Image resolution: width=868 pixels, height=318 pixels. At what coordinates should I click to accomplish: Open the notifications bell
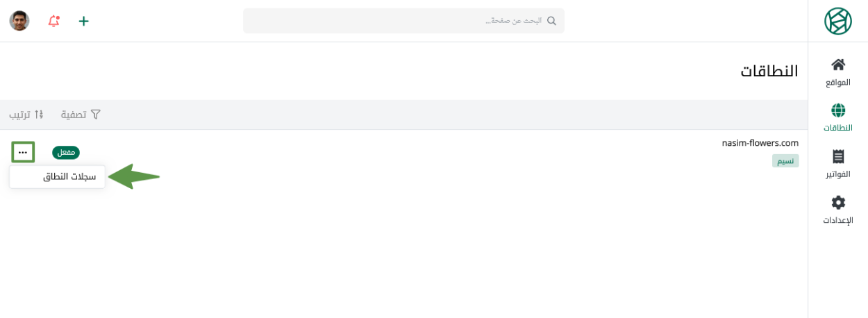point(53,21)
